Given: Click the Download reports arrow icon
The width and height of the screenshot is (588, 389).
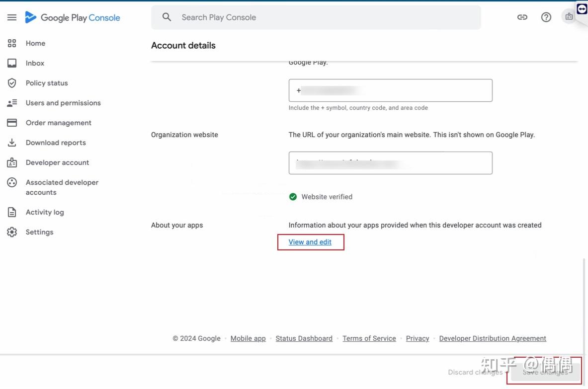Looking at the screenshot, I should 12,143.
